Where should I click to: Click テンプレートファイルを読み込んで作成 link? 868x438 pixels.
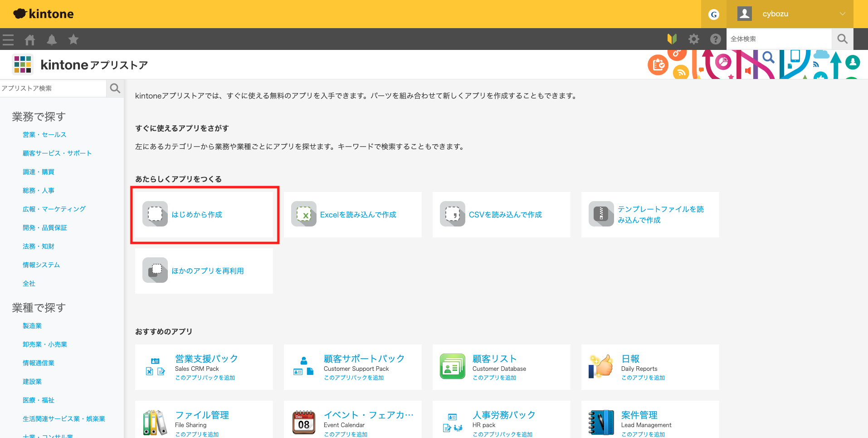[x=661, y=215]
